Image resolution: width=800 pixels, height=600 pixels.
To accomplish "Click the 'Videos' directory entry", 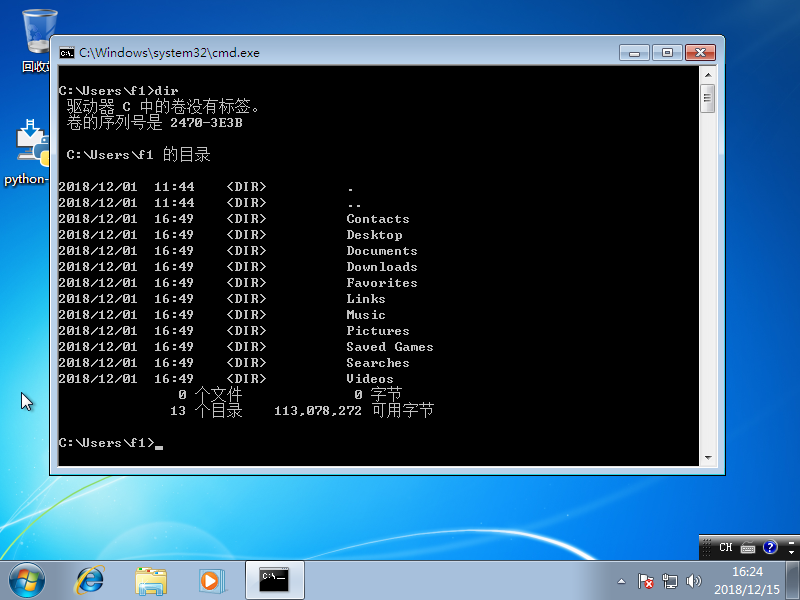I will tap(370, 379).
